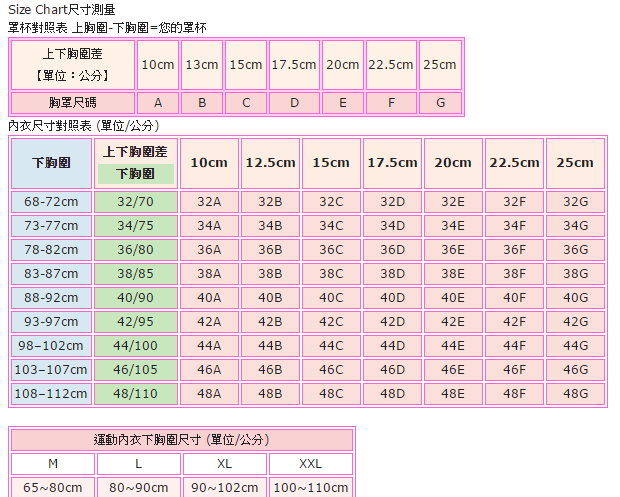Viewport: 620px width, 497px height.
Task: Select the XXL sports bra size cell
Action: coord(310,464)
